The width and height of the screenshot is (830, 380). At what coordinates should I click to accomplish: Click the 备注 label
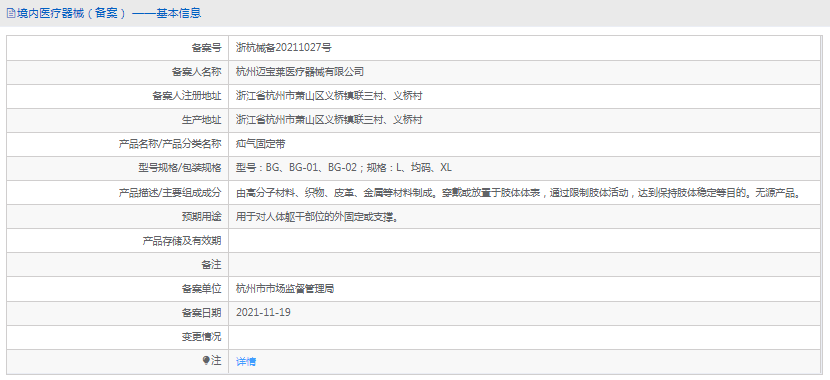pyautogui.click(x=211, y=265)
